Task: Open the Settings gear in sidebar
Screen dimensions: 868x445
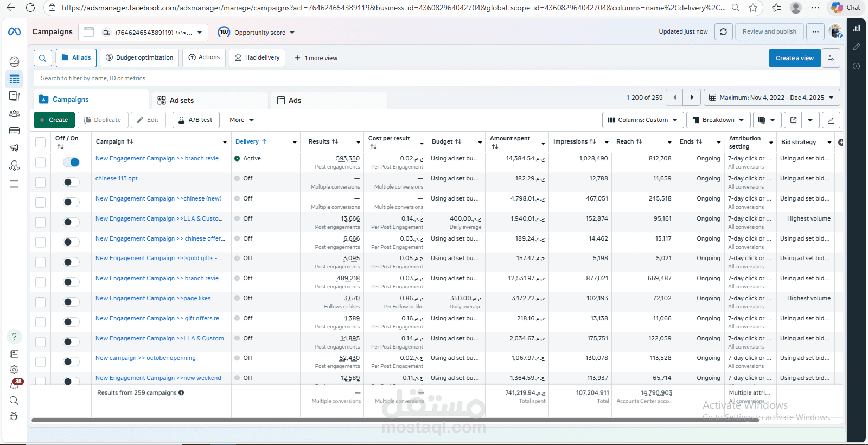Action: 14,370
